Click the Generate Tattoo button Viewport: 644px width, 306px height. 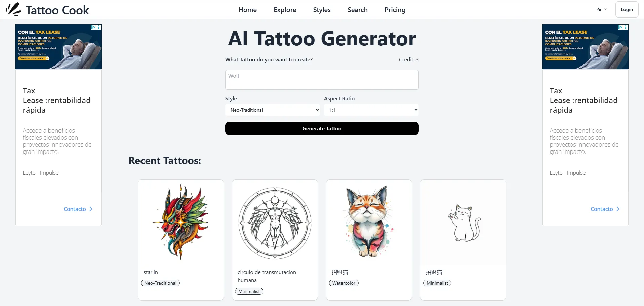(x=322, y=128)
